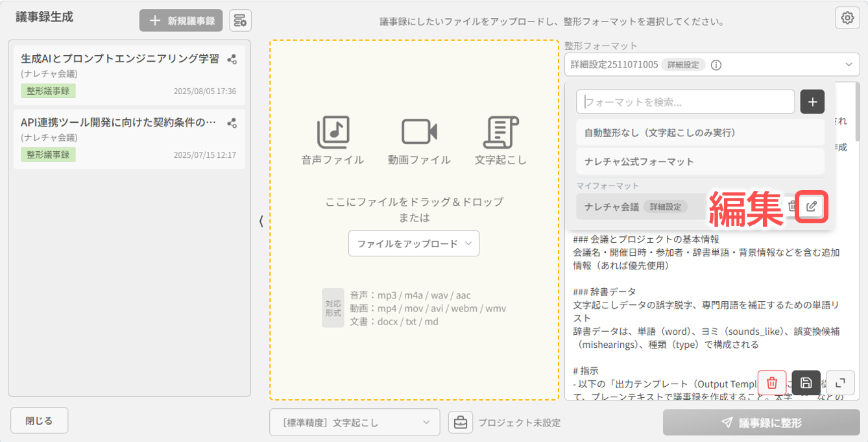Click the pencil edit icon for ナレチャ会議 format
The image size is (868, 442).
812,207
